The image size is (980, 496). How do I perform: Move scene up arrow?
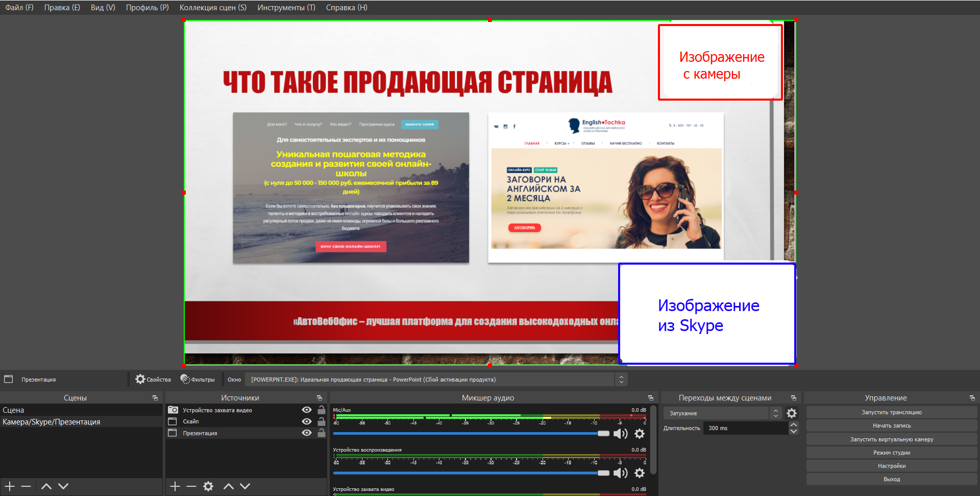(x=46, y=486)
